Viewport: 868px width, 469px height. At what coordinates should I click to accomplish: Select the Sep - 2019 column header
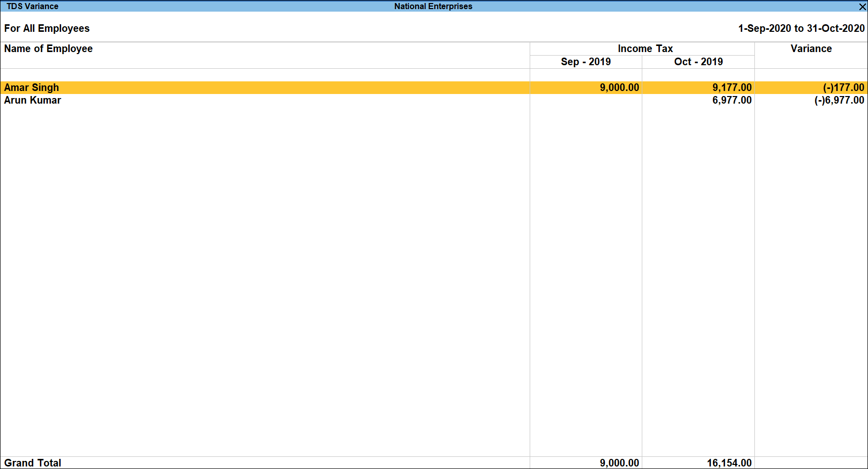point(585,62)
